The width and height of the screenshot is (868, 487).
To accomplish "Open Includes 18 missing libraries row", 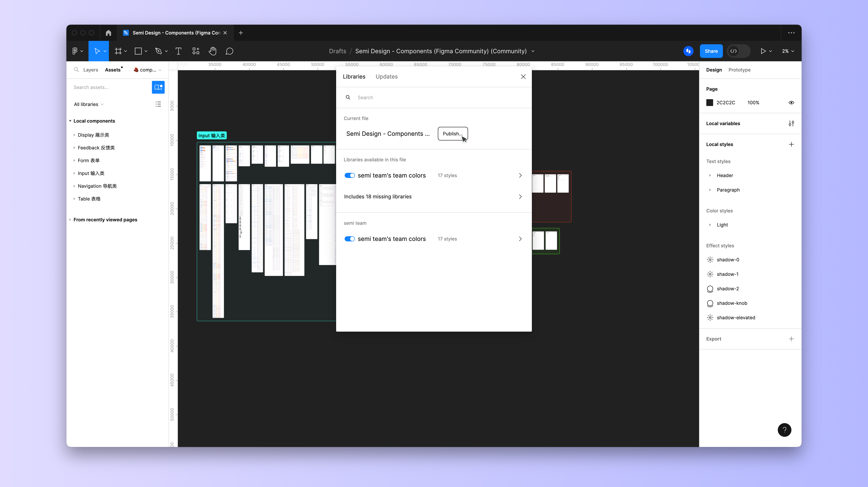I will tap(433, 196).
